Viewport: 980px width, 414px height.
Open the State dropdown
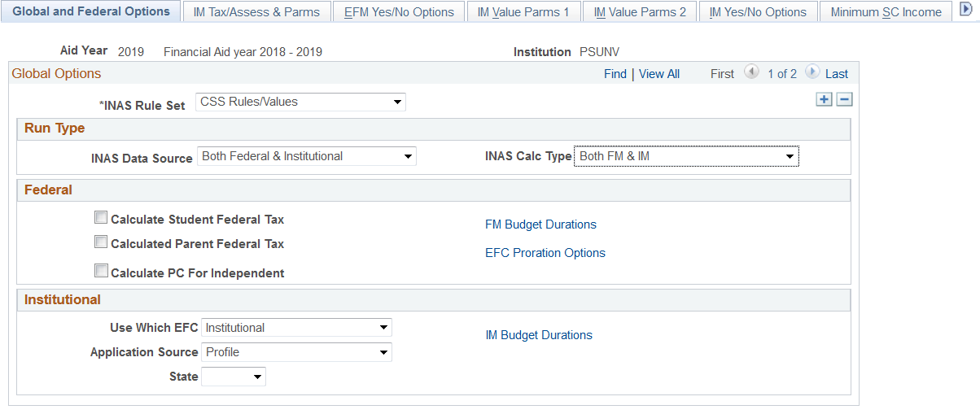(x=234, y=377)
